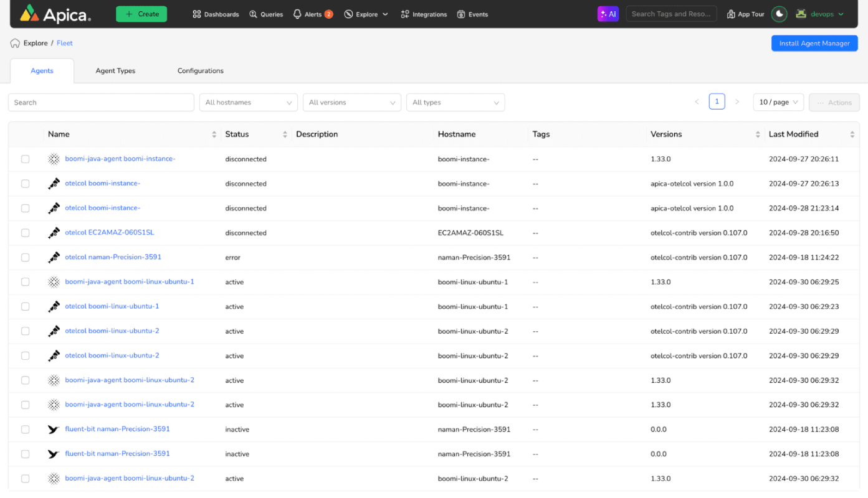
Task: Open the Alerts bell icon
Action: click(297, 14)
